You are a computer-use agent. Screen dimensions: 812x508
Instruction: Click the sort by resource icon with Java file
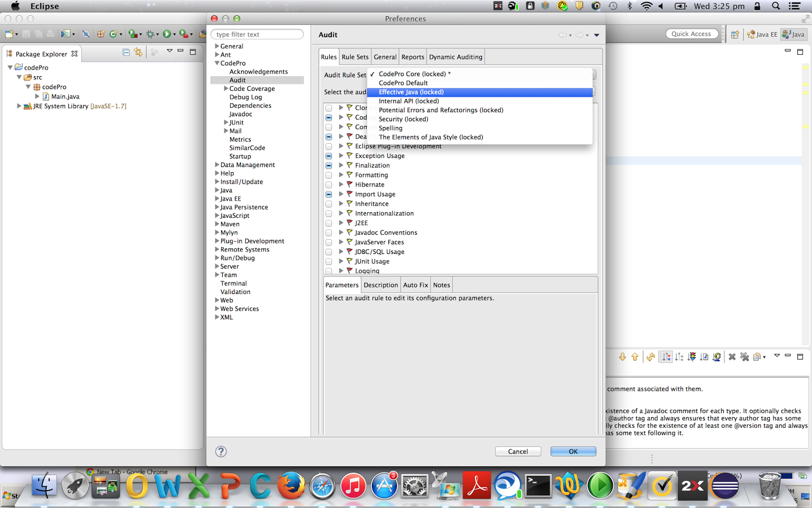[704, 357]
